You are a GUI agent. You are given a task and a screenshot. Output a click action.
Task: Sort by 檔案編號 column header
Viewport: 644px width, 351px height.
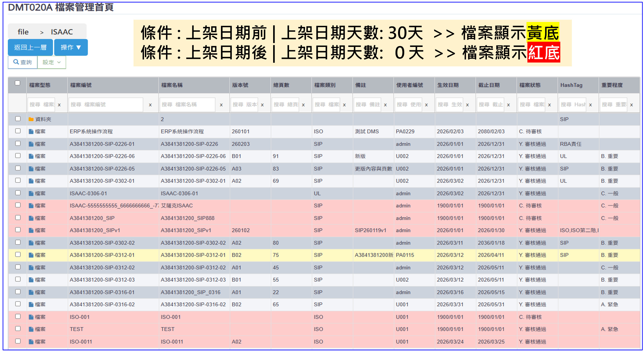(x=81, y=85)
